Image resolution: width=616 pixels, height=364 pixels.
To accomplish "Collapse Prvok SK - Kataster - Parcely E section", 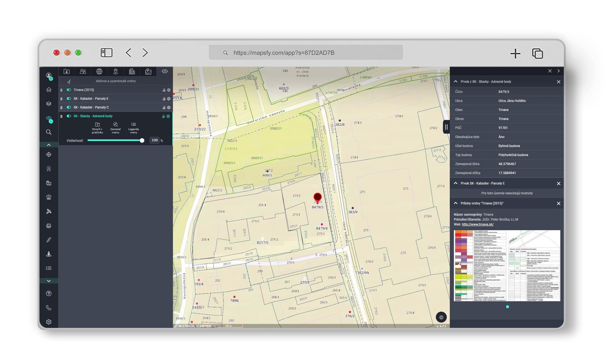I will [456, 183].
